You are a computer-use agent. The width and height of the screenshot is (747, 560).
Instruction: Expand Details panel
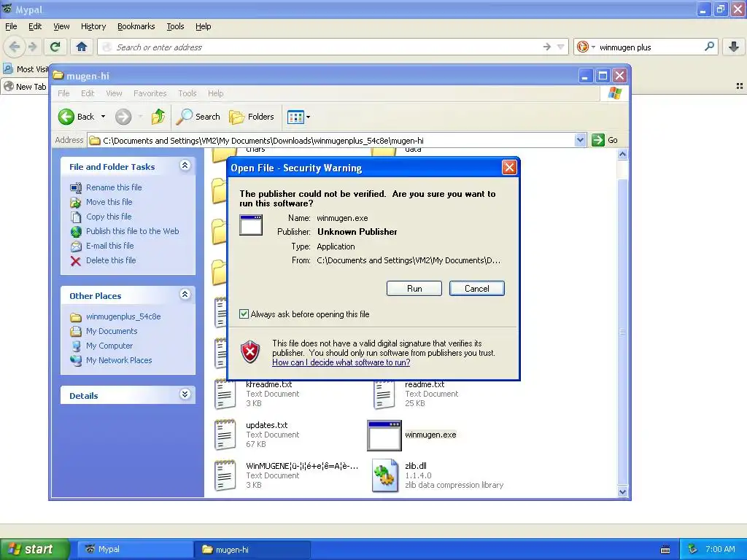pos(185,394)
